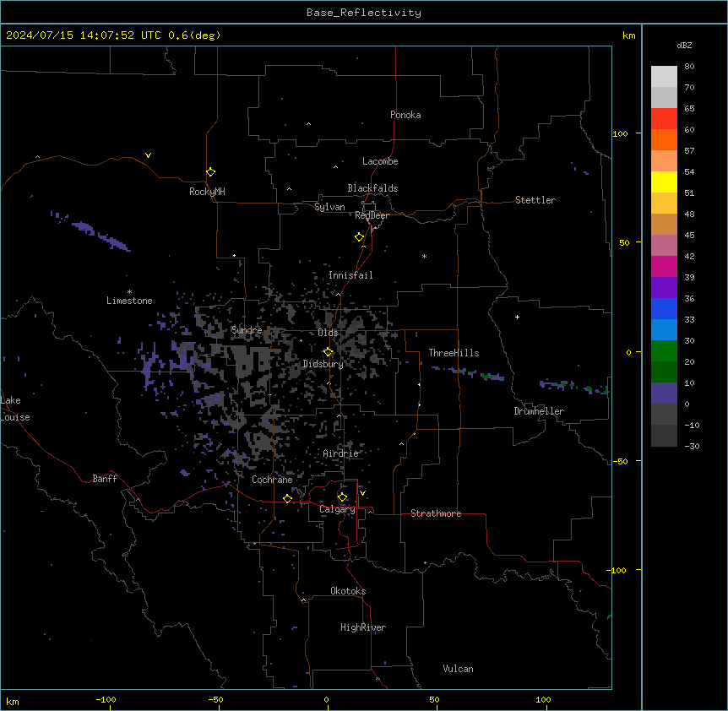Screen dimensions: 728x711
Task: Click the -50 tick on the horizontal axis
Action: [215, 699]
